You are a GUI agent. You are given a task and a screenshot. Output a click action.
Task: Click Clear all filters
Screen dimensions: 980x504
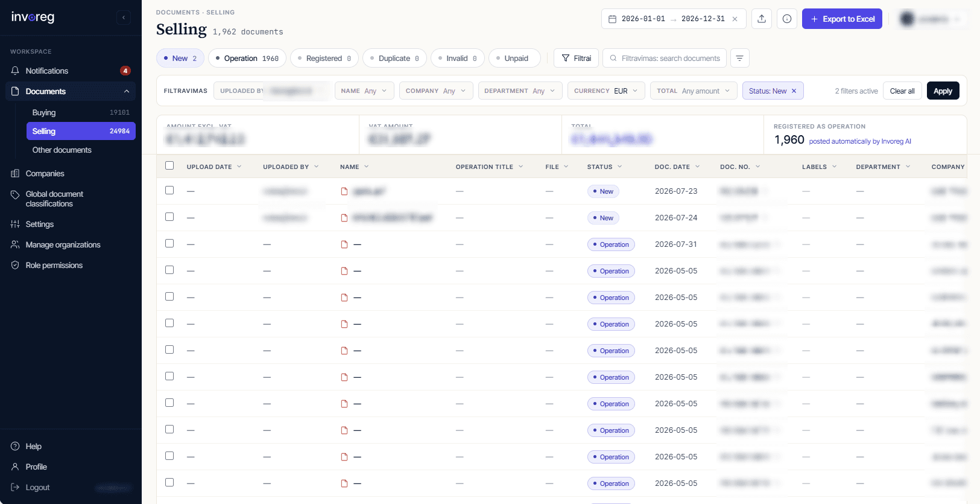point(902,91)
